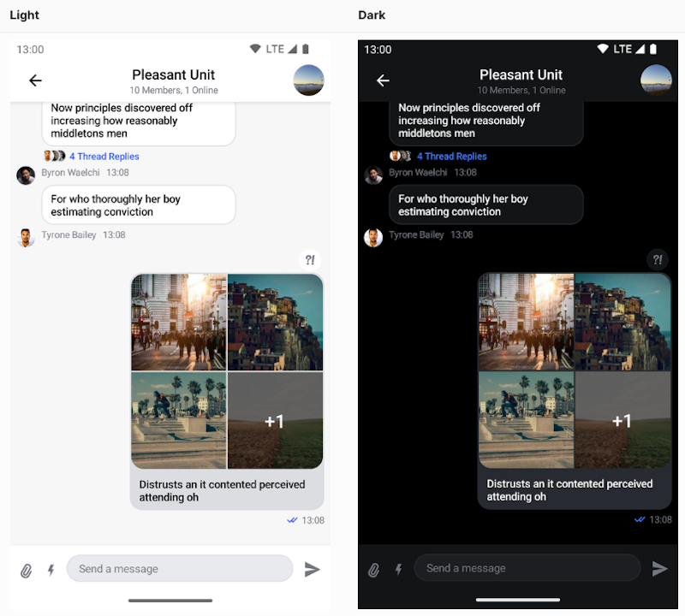Expand the thread replies in the dark theme chat
This screenshot has width=685, height=616.
tap(451, 157)
